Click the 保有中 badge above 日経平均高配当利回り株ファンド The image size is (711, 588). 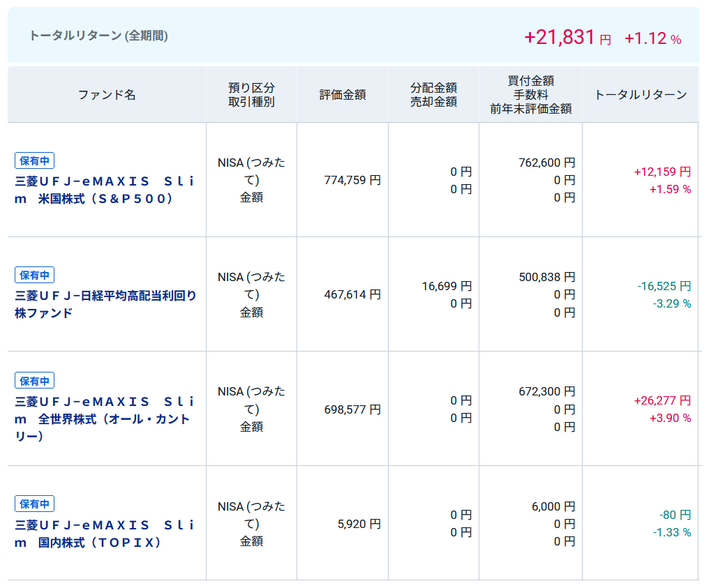tap(34, 275)
